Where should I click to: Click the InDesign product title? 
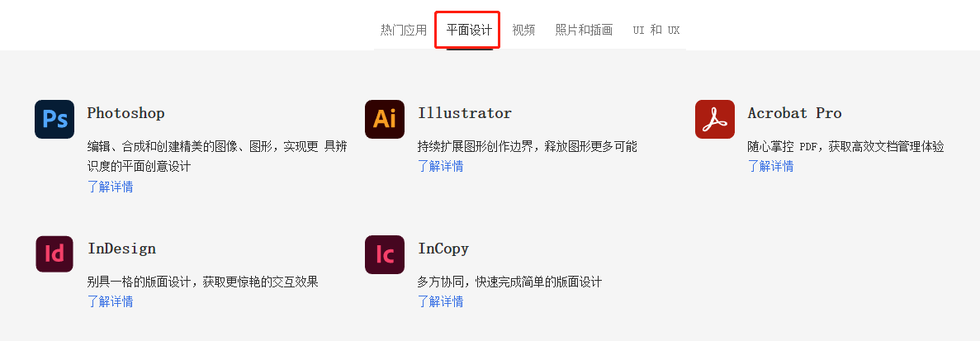(121, 249)
